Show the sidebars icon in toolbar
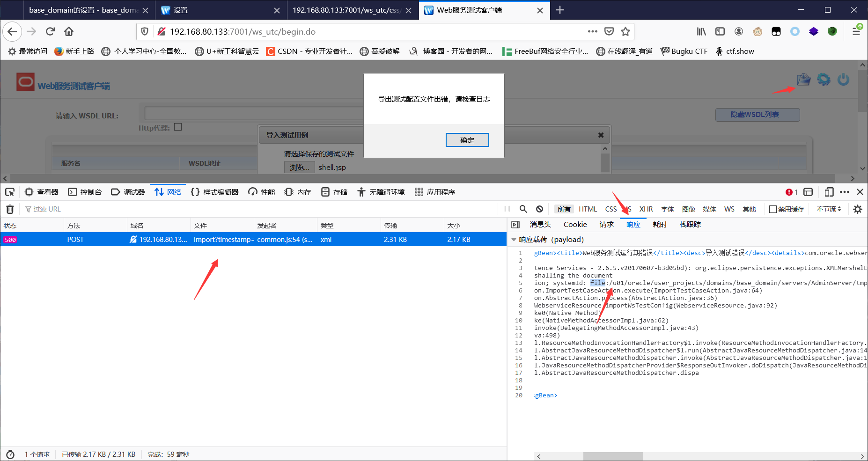Viewport: 868px width, 461px height. pos(720,31)
